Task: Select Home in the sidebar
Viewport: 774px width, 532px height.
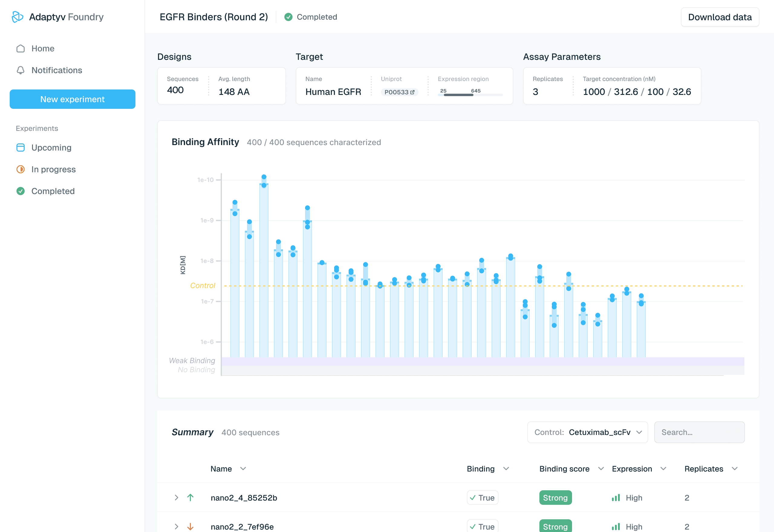Action: pyautogui.click(x=43, y=48)
